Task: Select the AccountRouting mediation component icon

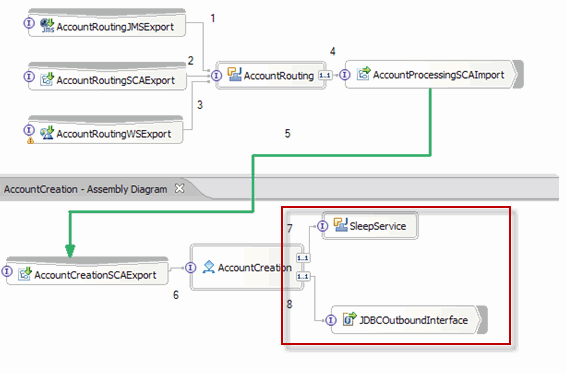Action: coord(234,74)
